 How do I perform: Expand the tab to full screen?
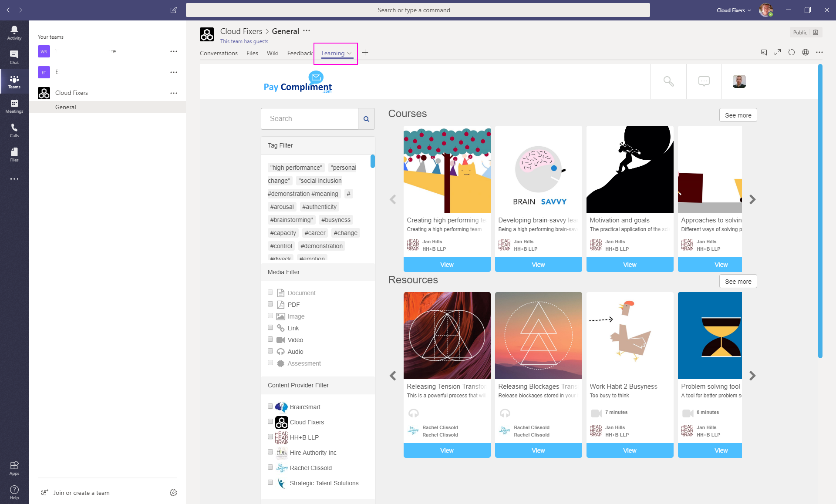[778, 52]
